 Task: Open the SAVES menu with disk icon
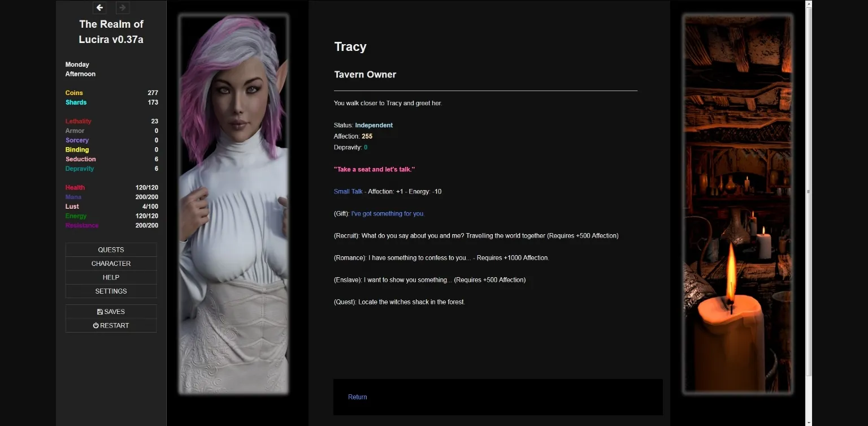pos(111,312)
